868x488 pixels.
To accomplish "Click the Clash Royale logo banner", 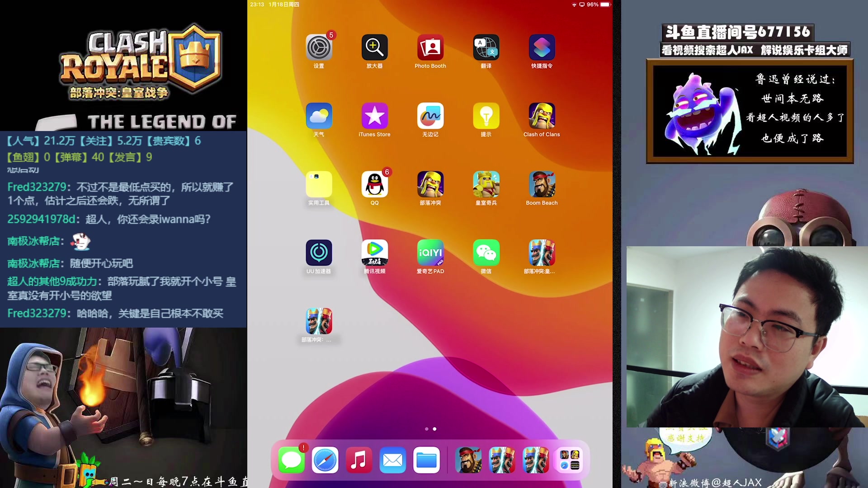I will click(141, 61).
